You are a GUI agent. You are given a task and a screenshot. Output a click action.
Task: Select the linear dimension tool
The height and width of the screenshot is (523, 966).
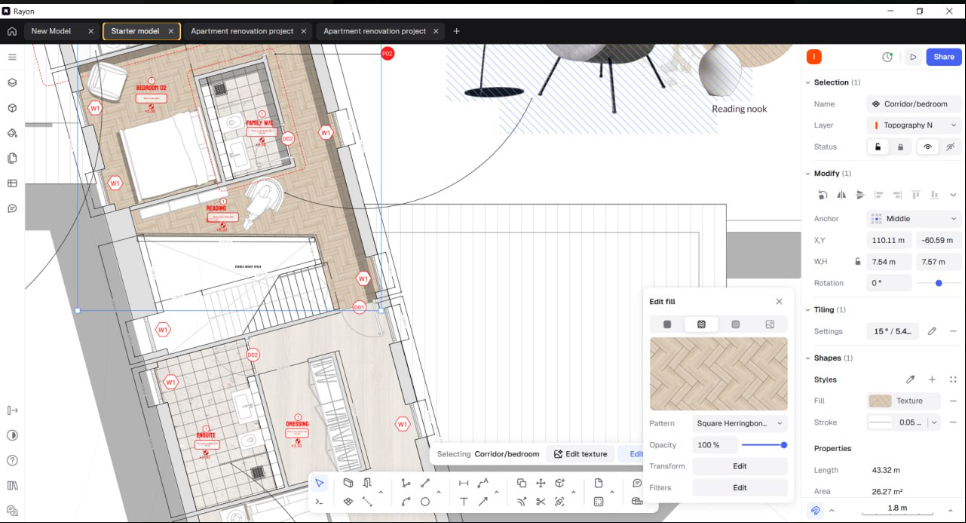point(463,483)
